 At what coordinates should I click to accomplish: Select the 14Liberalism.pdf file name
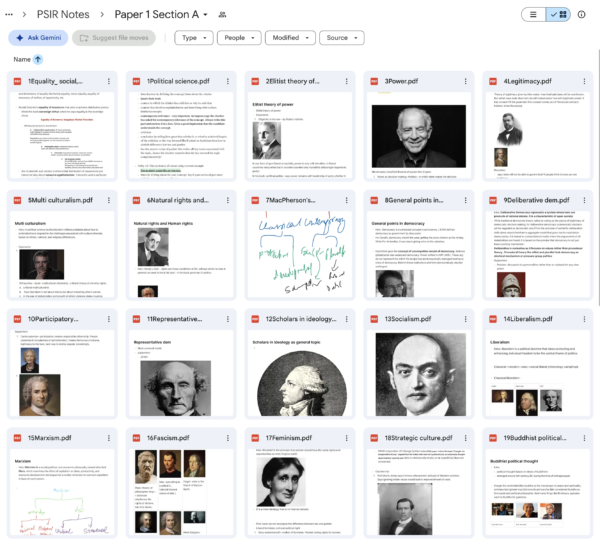click(x=528, y=319)
